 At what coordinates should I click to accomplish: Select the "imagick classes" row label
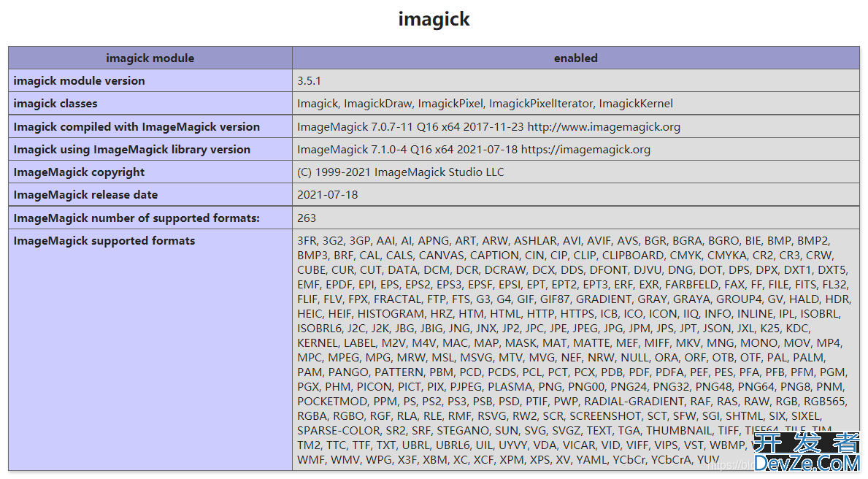point(55,104)
